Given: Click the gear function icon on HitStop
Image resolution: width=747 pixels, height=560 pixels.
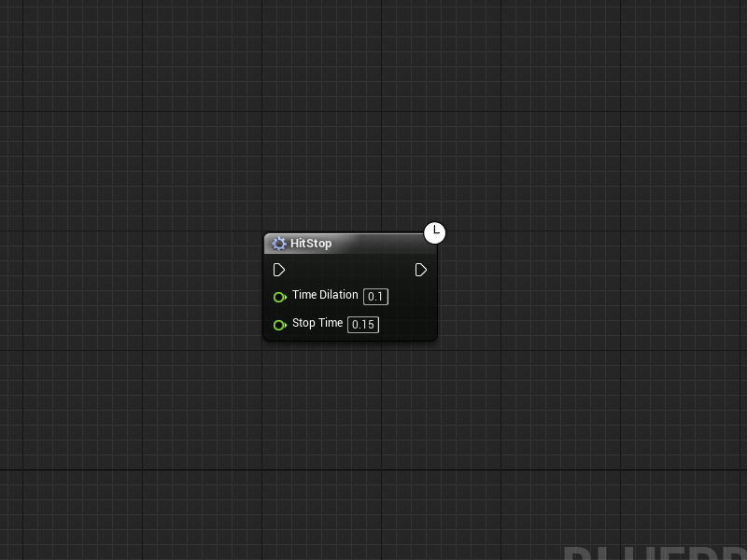Looking at the screenshot, I should tap(278, 244).
